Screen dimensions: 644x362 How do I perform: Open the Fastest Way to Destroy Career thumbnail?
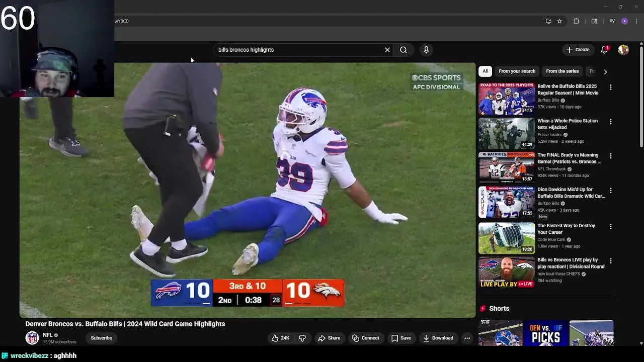(507, 238)
